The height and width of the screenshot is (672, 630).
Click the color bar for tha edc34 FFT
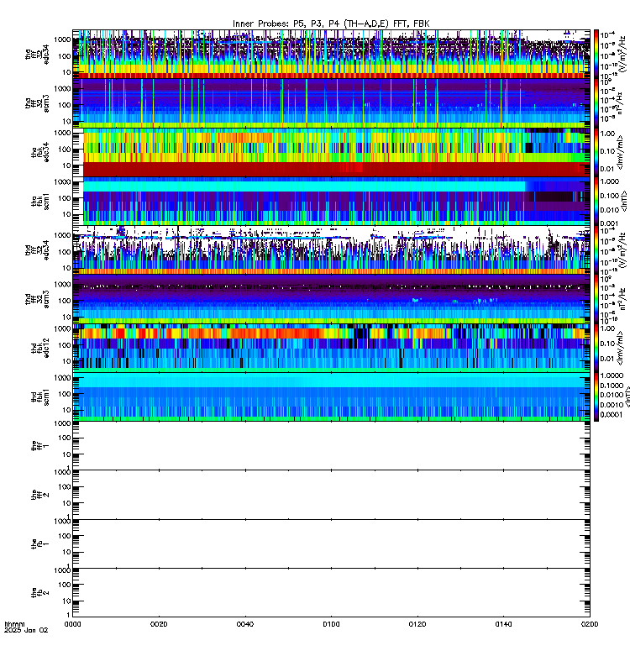(x=596, y=55)
